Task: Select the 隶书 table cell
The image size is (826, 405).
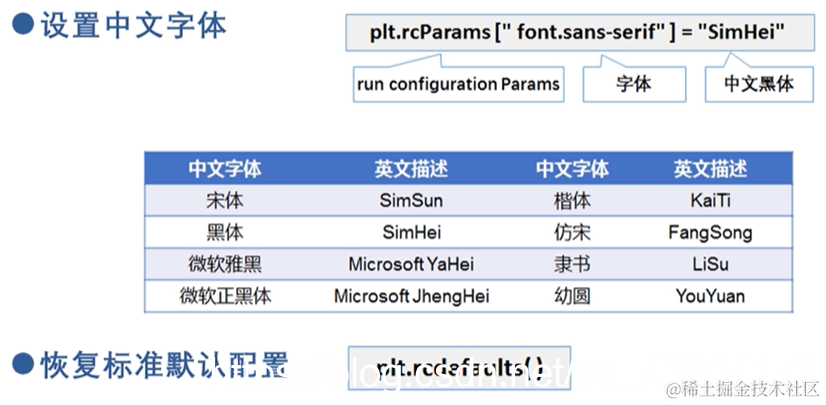Action: click(x=573, y=264)
